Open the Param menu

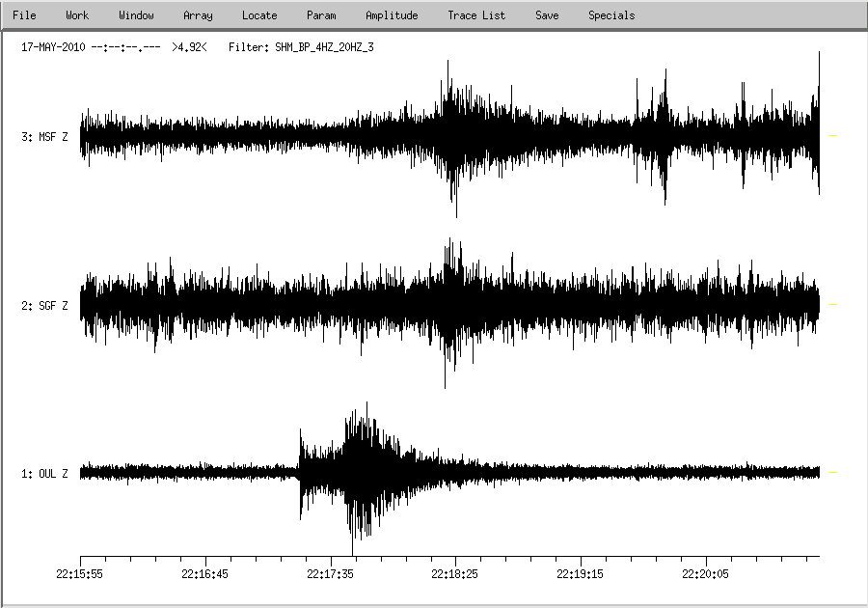321,15
